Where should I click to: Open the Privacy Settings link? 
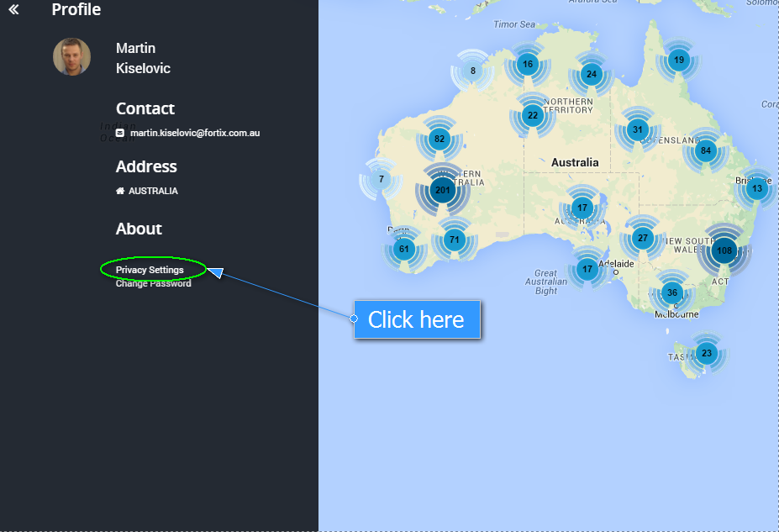150,270
